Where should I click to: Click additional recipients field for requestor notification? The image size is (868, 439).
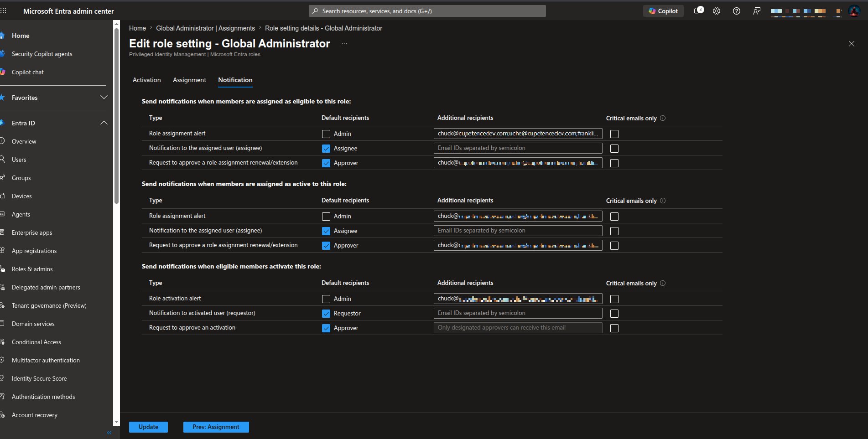click(x=518, y=313)
